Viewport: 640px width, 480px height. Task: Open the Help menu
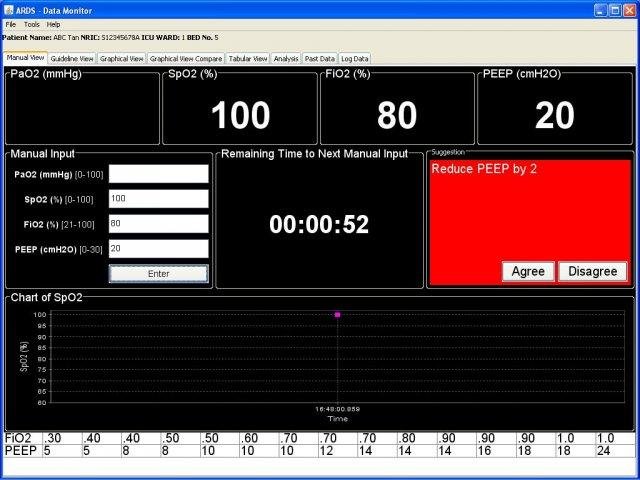53,24
